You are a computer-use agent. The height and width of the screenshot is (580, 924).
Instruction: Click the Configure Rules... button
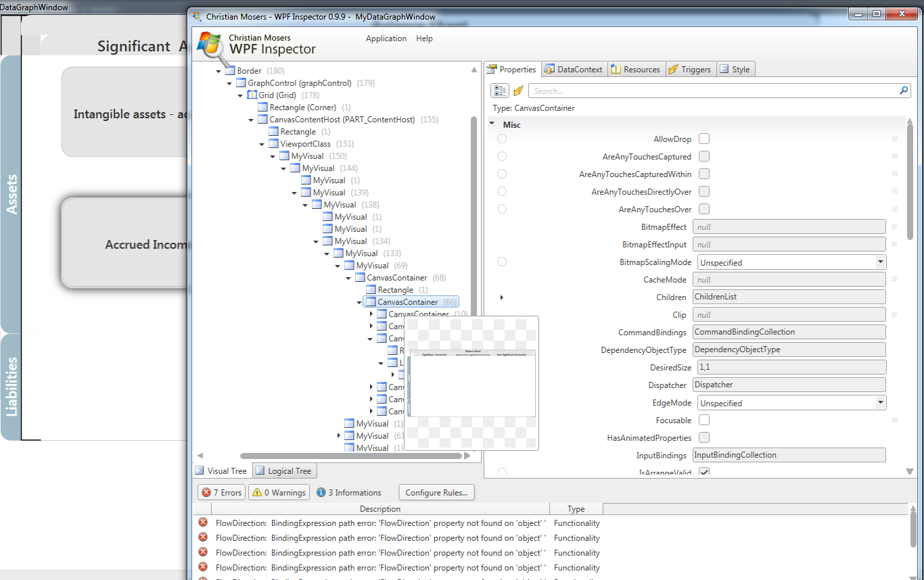click(436, 492)
